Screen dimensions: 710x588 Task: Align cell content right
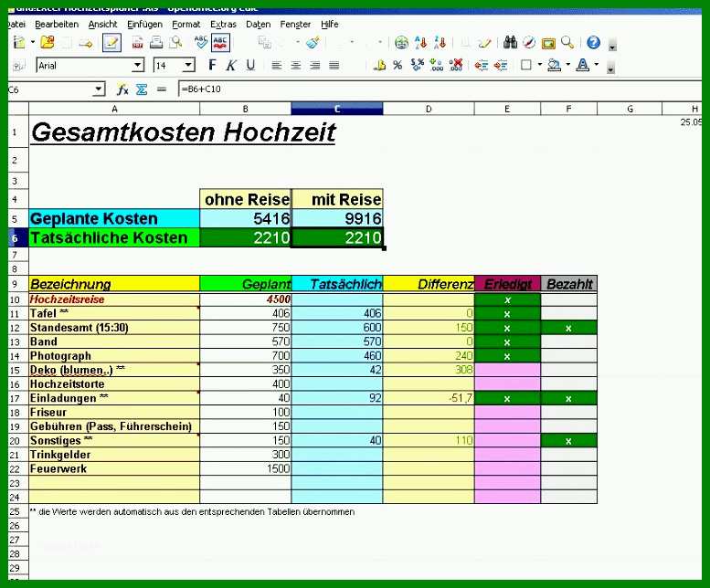tap(314, 66)
